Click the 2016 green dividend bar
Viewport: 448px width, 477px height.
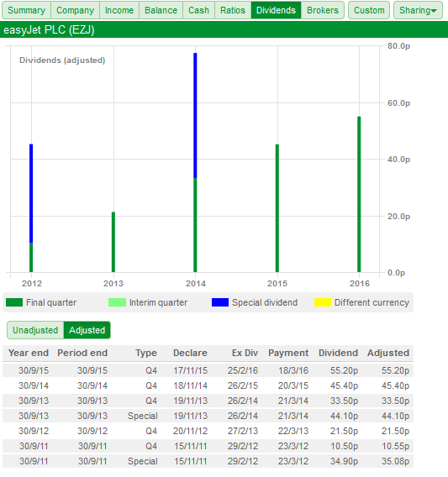[359, 194]
